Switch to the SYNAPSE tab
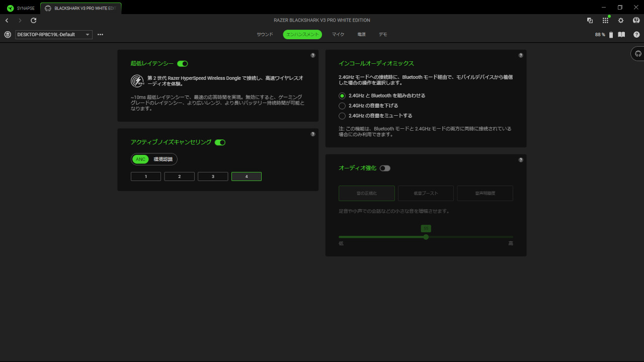Image resolution: width=644 pixels, height=362 pixels. click(x=21, y=8)
